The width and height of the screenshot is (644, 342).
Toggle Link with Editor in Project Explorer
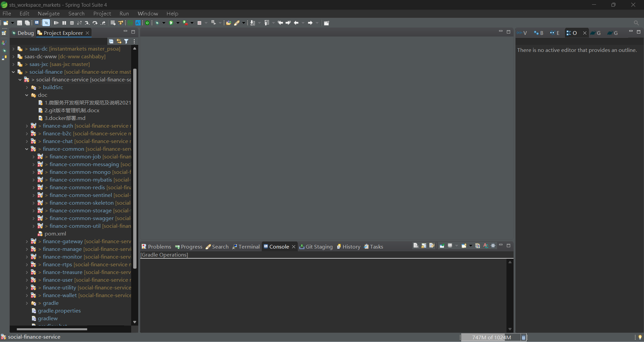point(119,41)
